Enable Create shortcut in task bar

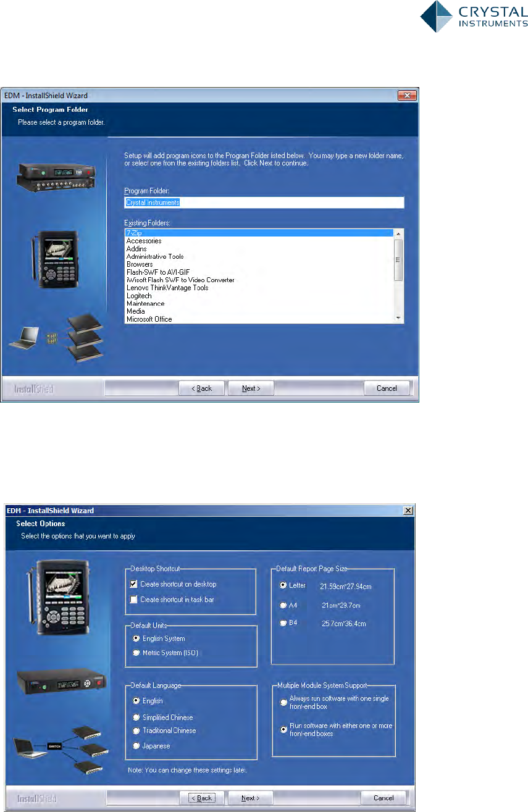(134, 600)
